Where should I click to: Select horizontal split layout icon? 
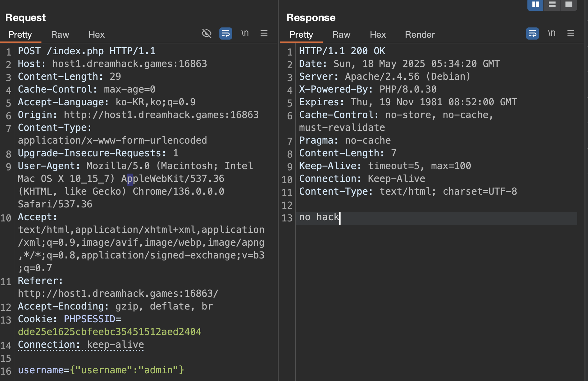click(552, 4)
